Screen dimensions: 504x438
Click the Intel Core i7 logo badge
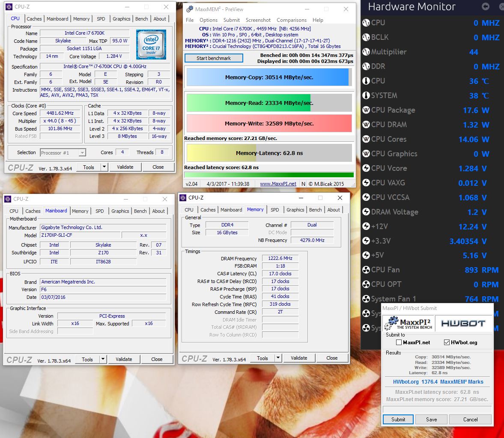(x=151, y=45)
